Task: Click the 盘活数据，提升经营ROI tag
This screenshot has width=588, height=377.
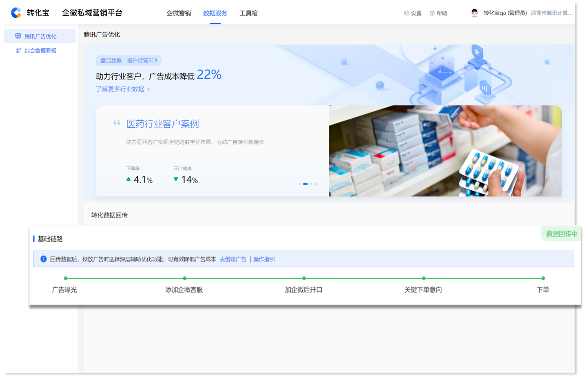Action: tap(129, 61)
